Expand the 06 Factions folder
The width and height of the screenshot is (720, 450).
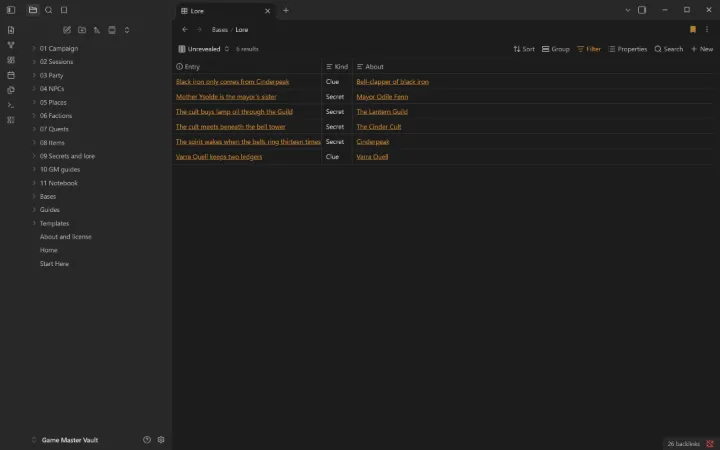56,116
